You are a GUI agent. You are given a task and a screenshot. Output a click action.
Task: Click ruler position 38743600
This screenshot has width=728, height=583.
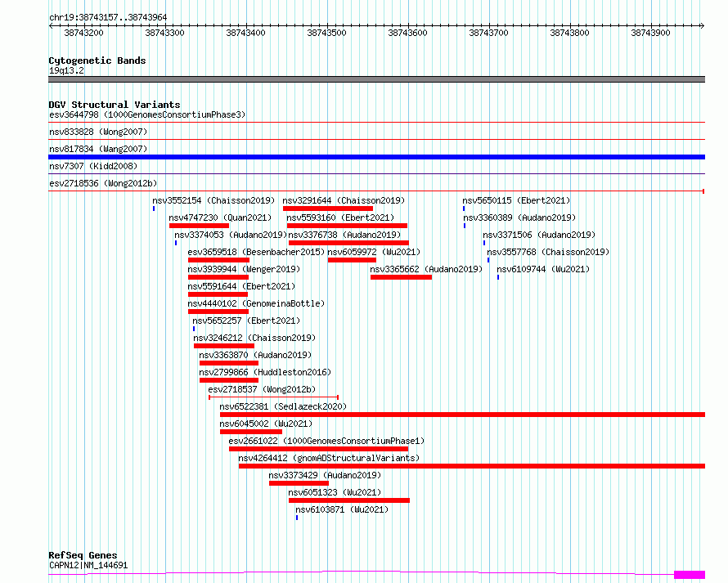pos(407,33)
